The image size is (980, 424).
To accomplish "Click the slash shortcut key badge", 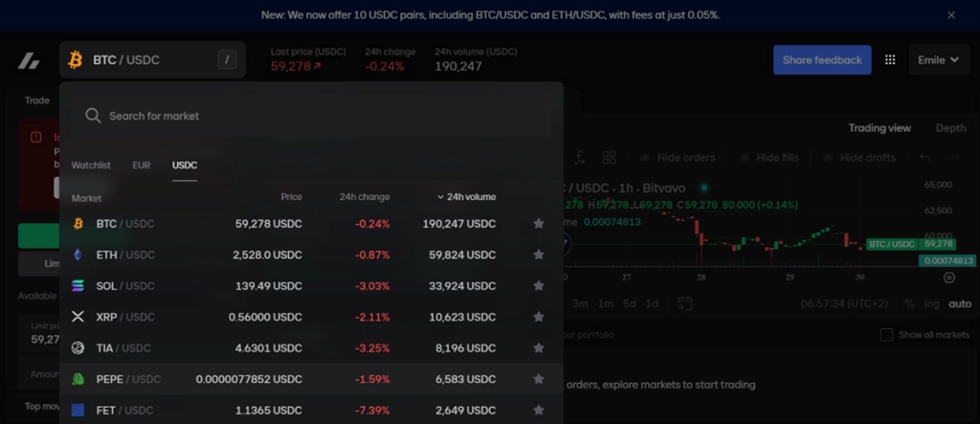I will click(227, 60).
